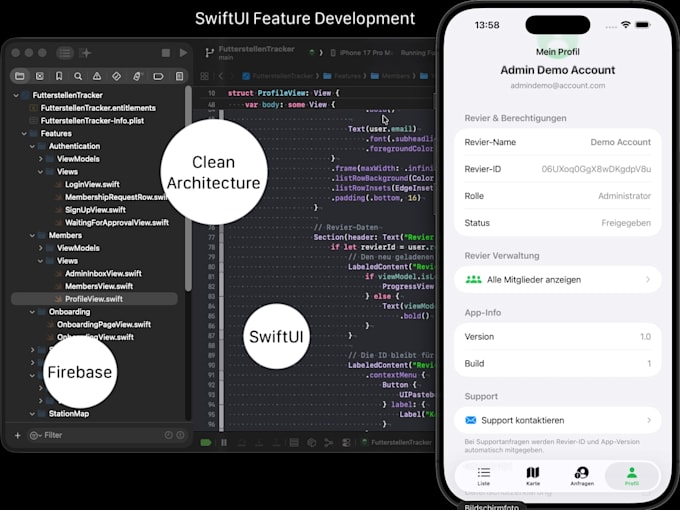The height and width of the screenshot is (510, 680).
Task: Open Alle Mitglieder anzeigen
Action: [557, 280]
